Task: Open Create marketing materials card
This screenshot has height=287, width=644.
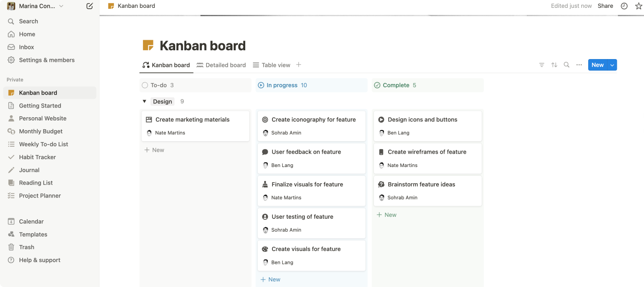Action: [195, 126]
